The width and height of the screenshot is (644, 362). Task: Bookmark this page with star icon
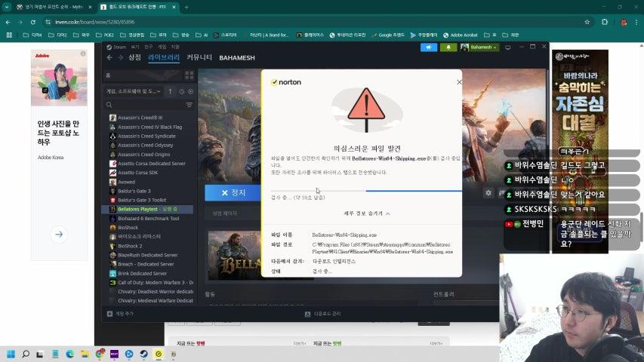click(x=587, y=22)
